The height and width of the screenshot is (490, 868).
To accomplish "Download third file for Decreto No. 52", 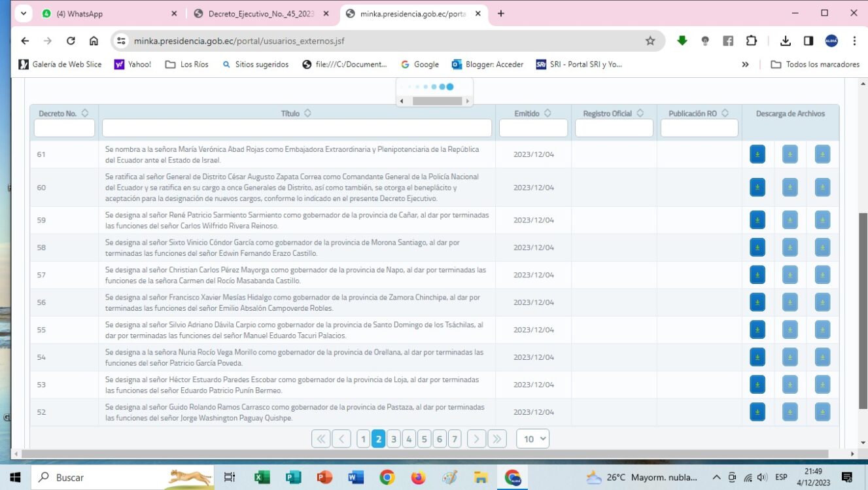I will point(822,412).
